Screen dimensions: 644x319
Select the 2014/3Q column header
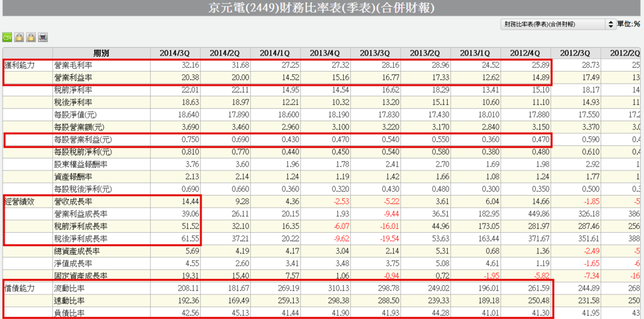pyautogui.click(x=175, y=53)
